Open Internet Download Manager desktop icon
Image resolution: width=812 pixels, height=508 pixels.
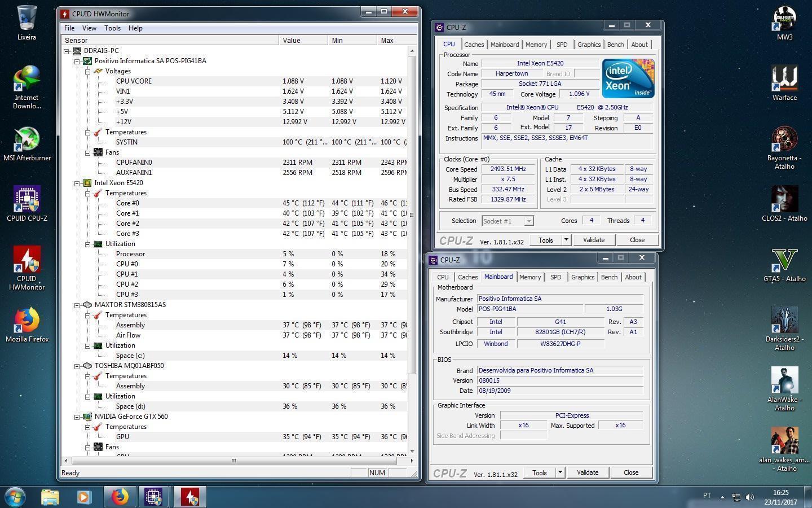(x=27, y=87)
